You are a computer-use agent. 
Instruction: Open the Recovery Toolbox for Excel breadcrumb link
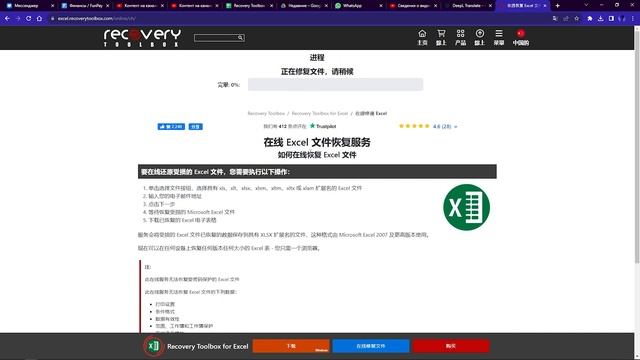[x=320, y=113]
